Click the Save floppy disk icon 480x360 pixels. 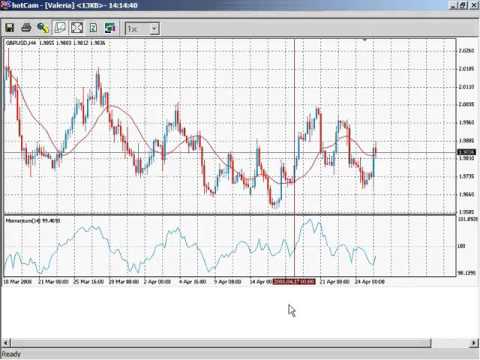click(x=10, y=28)
